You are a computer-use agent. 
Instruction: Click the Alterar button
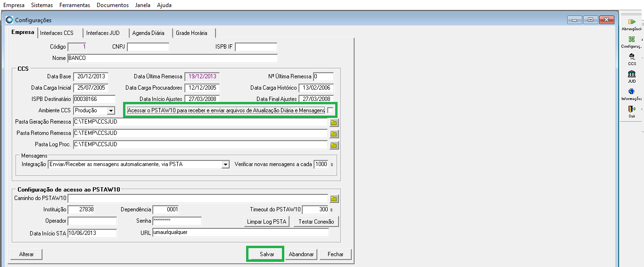click(x=26, y=254)
